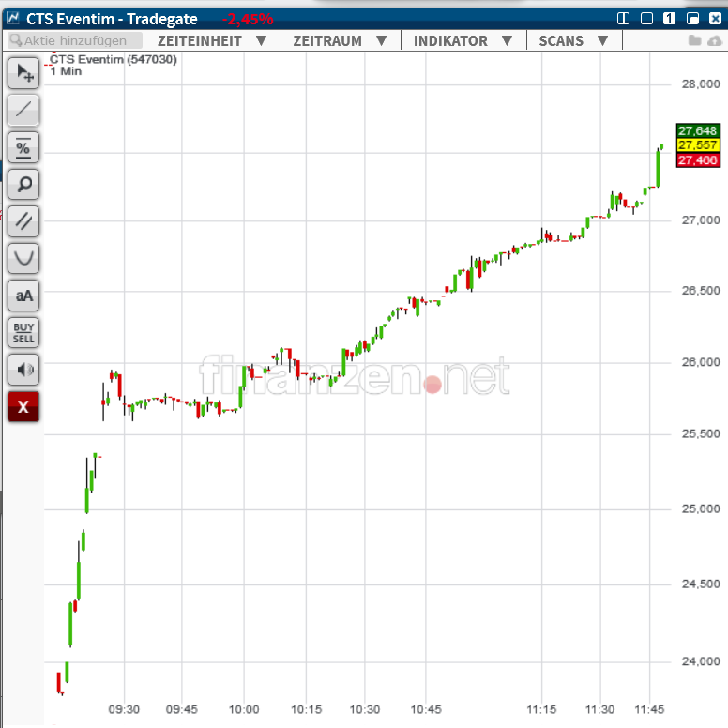Click the red X delete drawings button
Image resolution: width=728 pixels, height=728 pixels.
click(x=23, y=407)
